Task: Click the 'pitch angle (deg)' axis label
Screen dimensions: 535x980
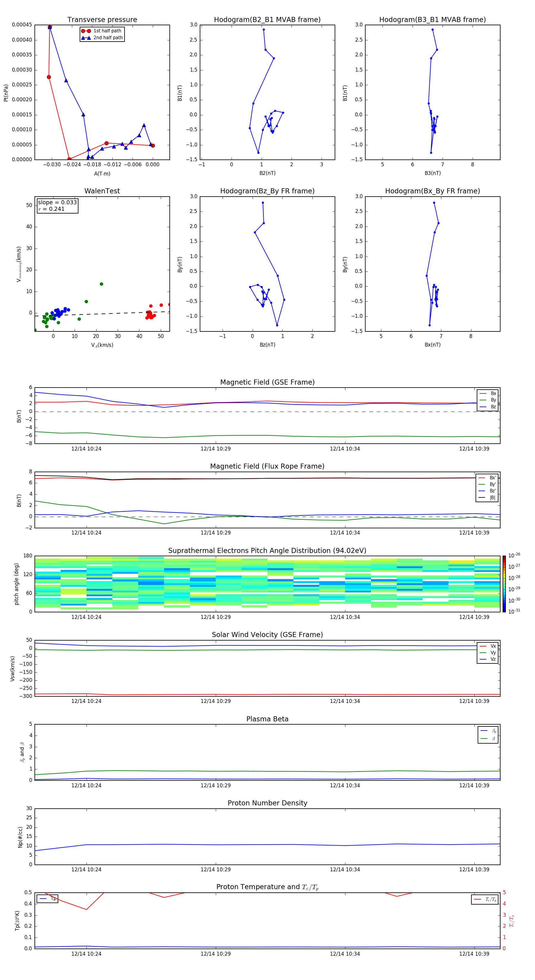Action: click(16, 584)
